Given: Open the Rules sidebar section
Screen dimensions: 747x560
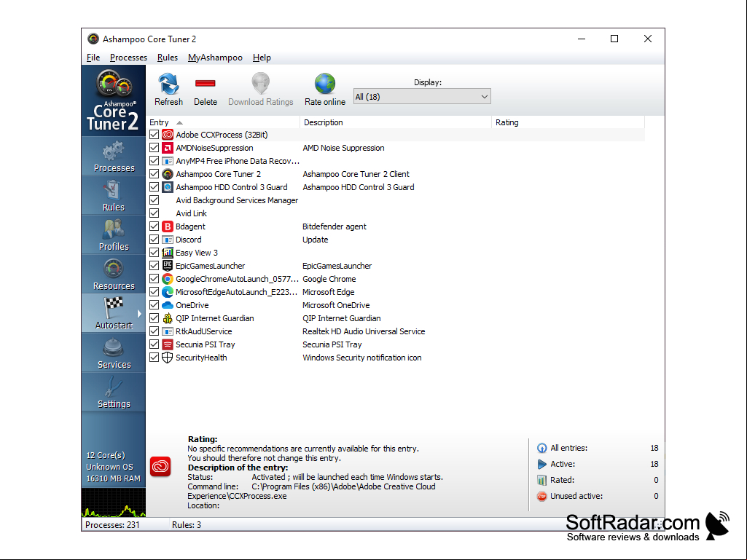Looking at the screenshot, I should tap(114, 196).
